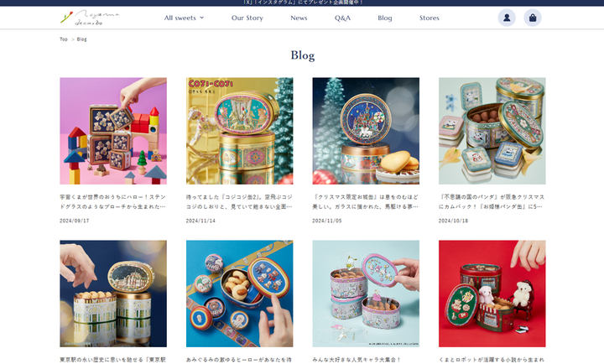Screen dimensions: 604x364
Task: Open the panda tins blog thumbnail
Action: click(x=492, y=131)
